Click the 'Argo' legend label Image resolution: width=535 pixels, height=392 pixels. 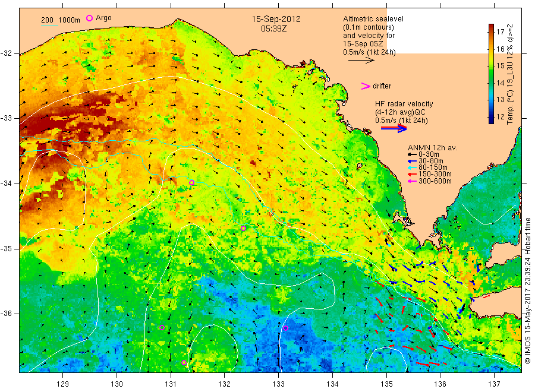(103, 18)
